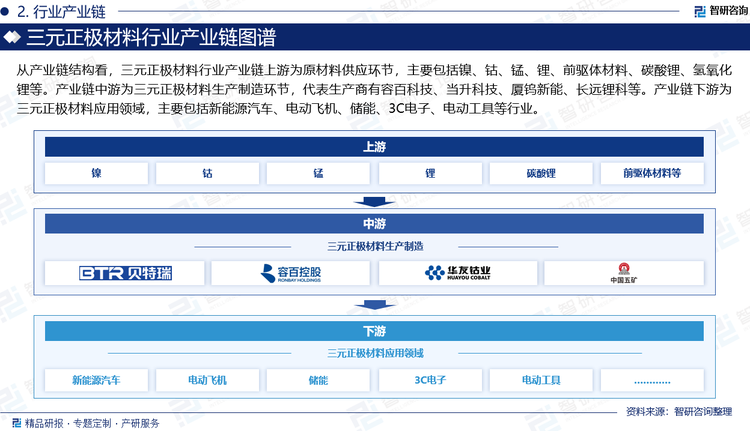Viewport: 750px width, 431px height.
Task: Click the 钴 upstream material box
Action: (207, 173)
